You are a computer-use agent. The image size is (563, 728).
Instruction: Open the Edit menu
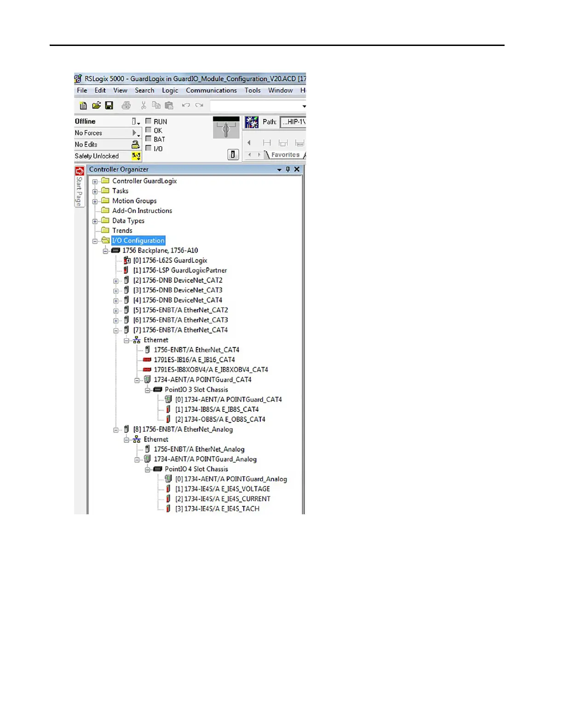click(100, 91)
